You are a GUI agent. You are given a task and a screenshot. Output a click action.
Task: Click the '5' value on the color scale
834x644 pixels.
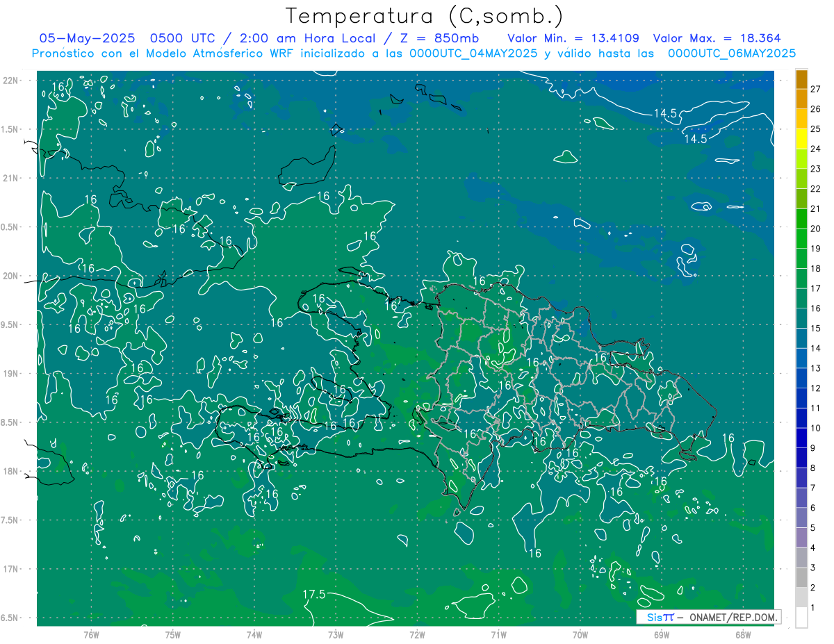tap(813, 528)
